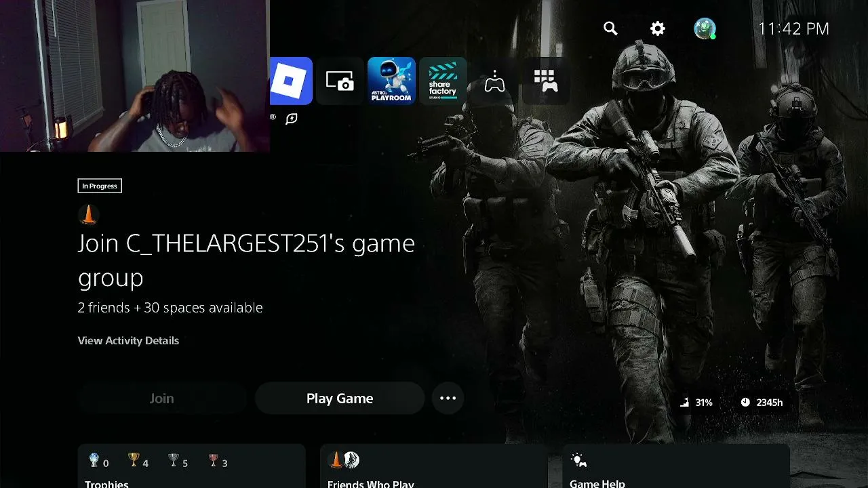The image size is (868, 488).
Task: Open the Share Factory Studio tile
Action: [x=443, y=81]
